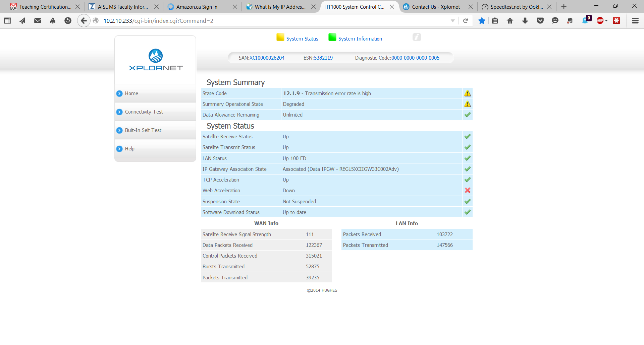This screenshot has width=644, height=345.
Task: Click the ESN value 5382119
Action: coord(323,58)
